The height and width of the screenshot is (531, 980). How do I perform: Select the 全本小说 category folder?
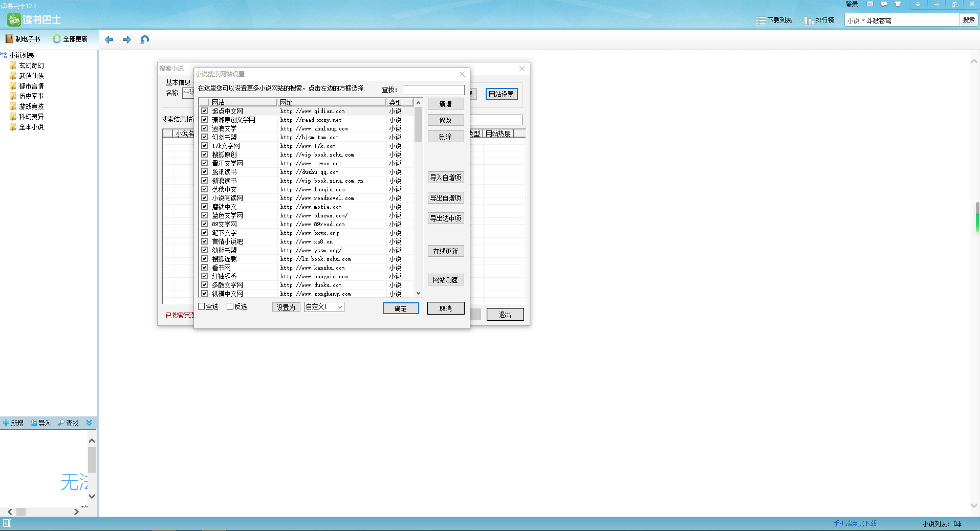[x=31, y=127]
